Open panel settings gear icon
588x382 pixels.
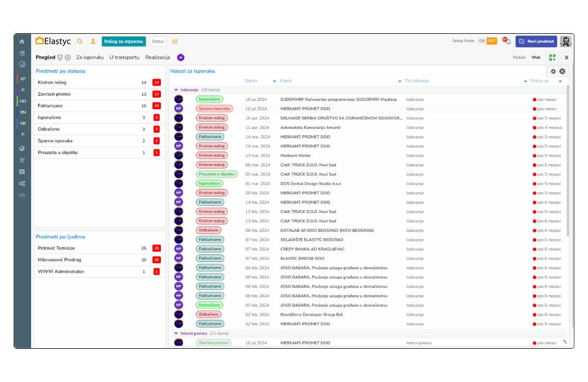pos(553,71)
